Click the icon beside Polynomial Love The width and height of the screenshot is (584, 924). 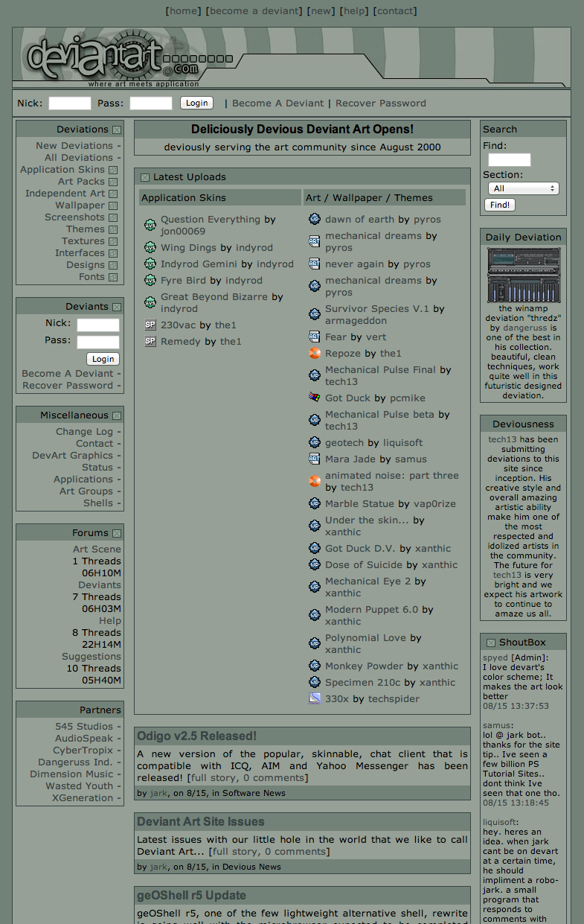click(x=315, y=643)
